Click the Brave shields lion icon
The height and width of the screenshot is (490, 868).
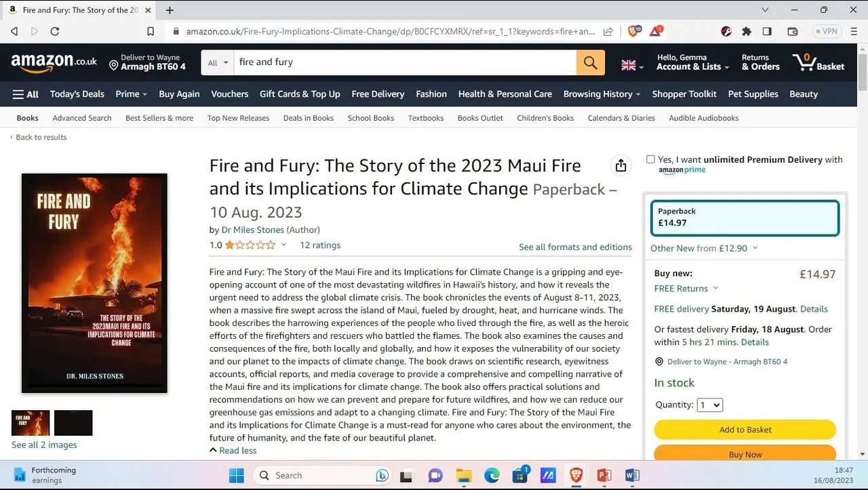click(633, 31)
